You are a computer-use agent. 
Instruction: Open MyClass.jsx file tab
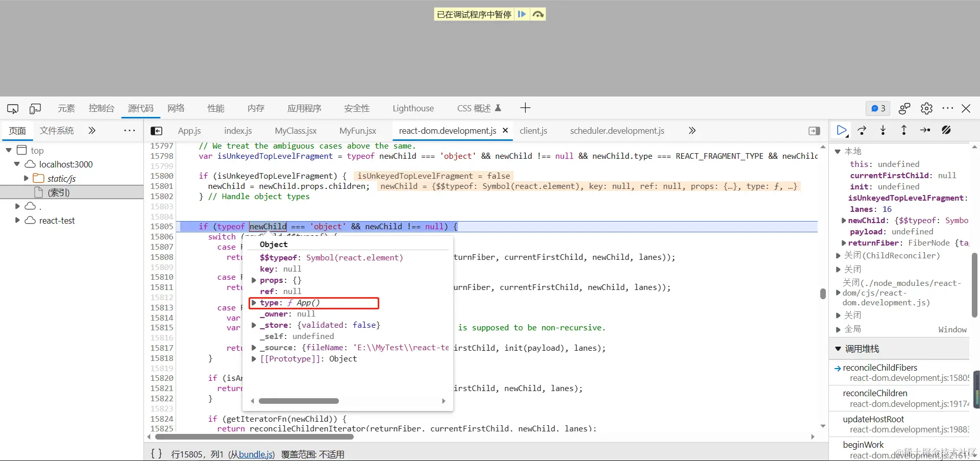pos(296,131)
